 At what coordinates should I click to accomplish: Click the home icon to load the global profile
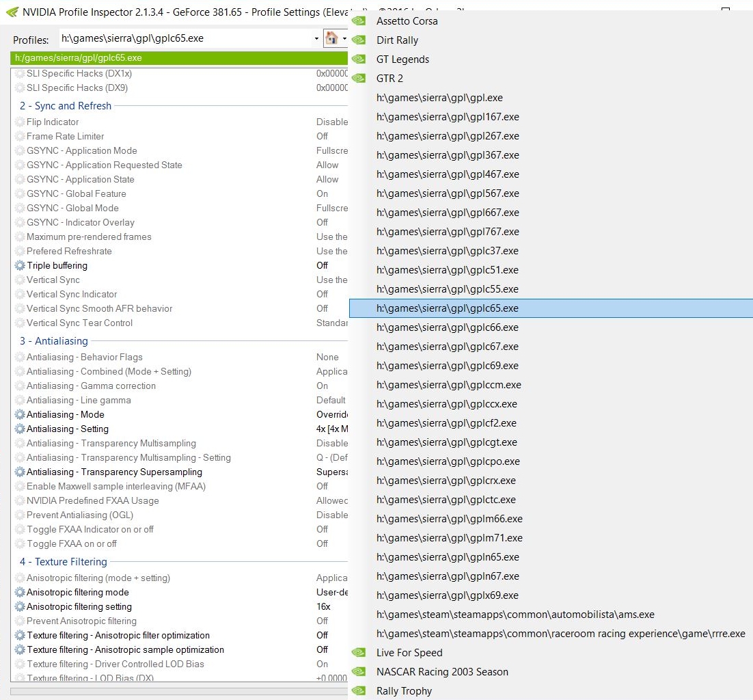(331, 38)
